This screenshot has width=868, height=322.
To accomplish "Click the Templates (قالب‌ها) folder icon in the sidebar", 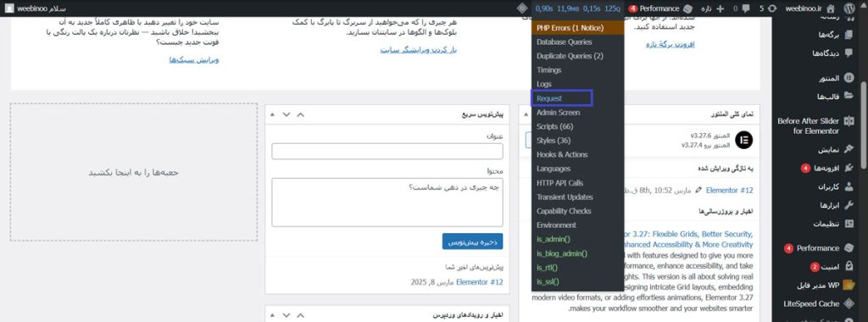I will [849, 96].
